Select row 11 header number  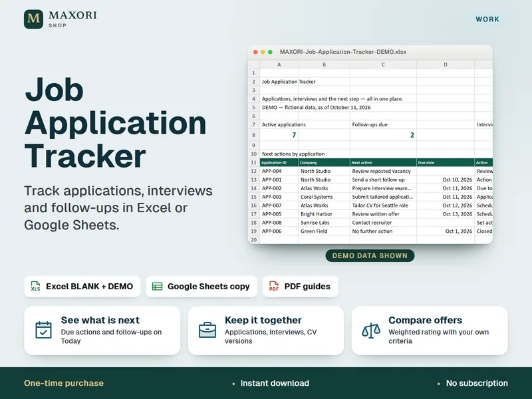point(253,162)
